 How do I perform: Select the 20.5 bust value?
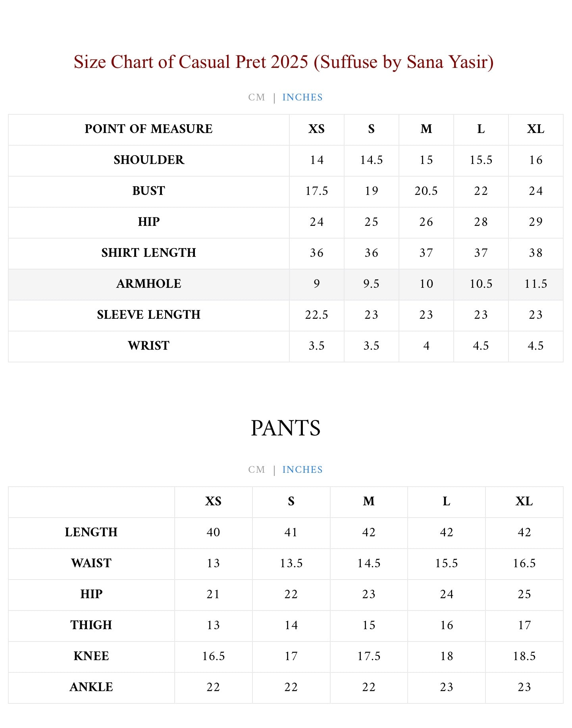click(426, 191)
